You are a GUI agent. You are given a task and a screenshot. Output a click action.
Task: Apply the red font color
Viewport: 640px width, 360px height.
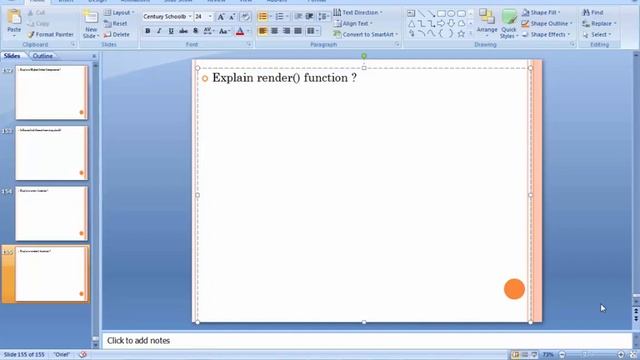[240, 31]
